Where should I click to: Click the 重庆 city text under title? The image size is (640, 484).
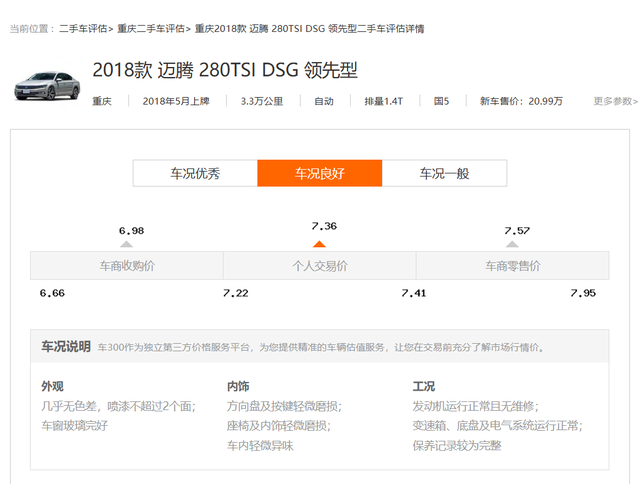point(102,101)
